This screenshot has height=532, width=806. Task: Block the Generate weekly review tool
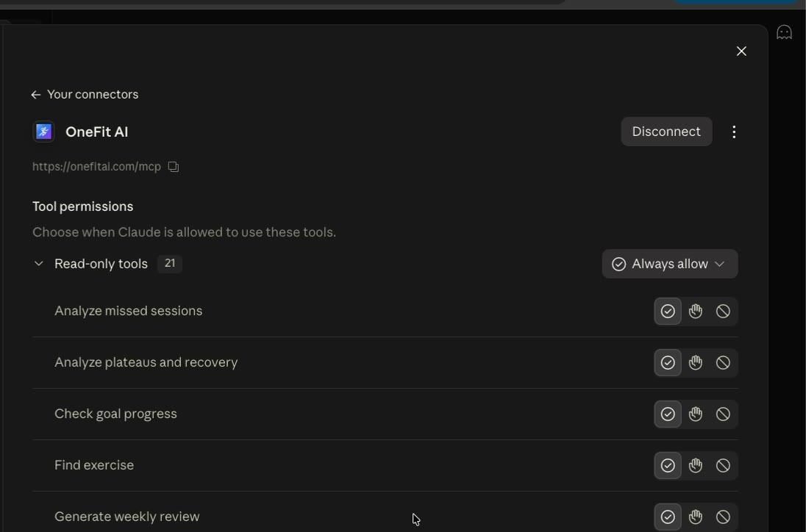coord(723,517)
